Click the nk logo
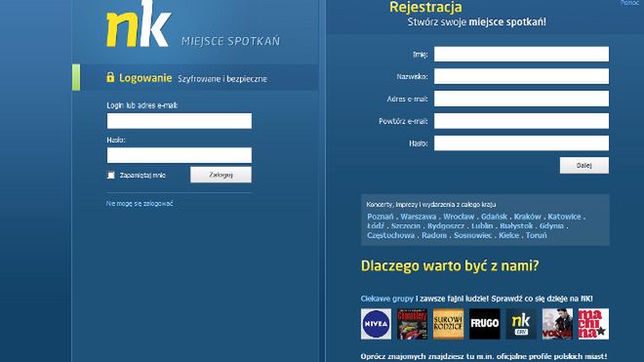The height and width of the screenshot is (362, 644). pyautogui.click(x=138, y=23)
